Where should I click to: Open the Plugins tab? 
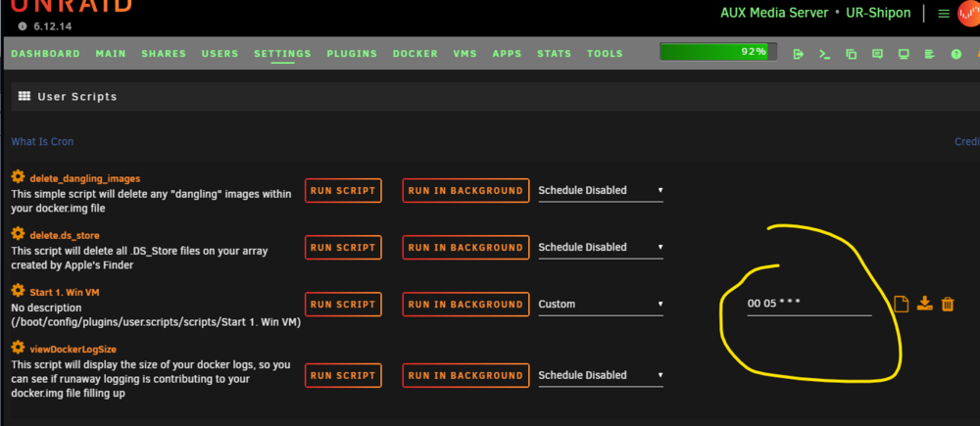pos(352,54)
